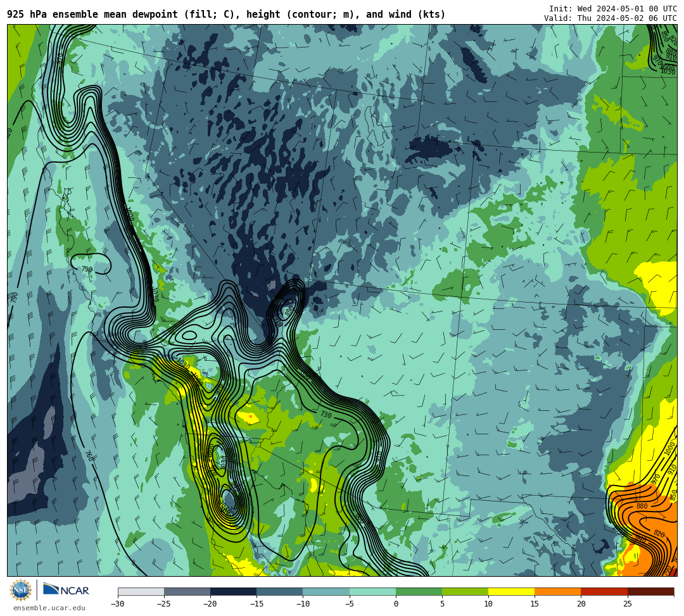Viewport: 684px width, 616px height.
Task: Click the 10 to 15 yellow swatch
Action: pos(511,591)
